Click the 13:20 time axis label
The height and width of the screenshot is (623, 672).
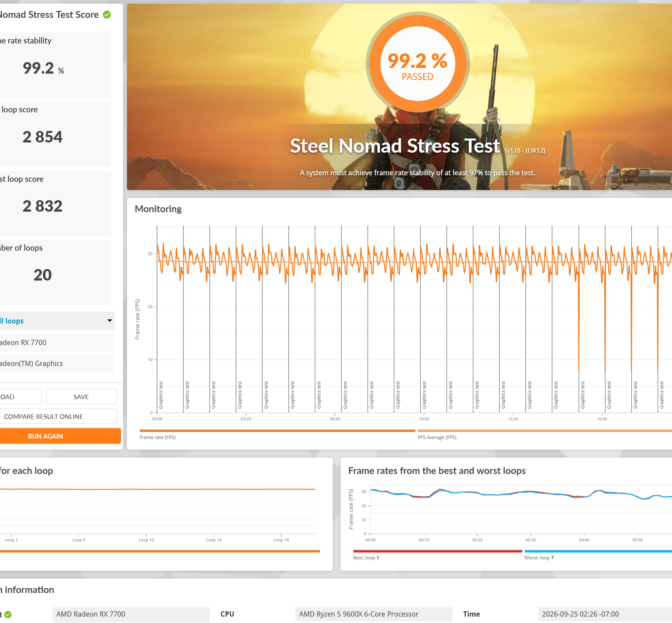(x=513, y=419)
